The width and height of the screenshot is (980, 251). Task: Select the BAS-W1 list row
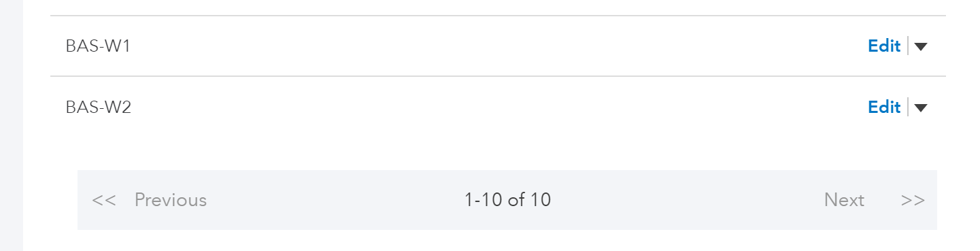pyautogui.click(x=498, y=46)
